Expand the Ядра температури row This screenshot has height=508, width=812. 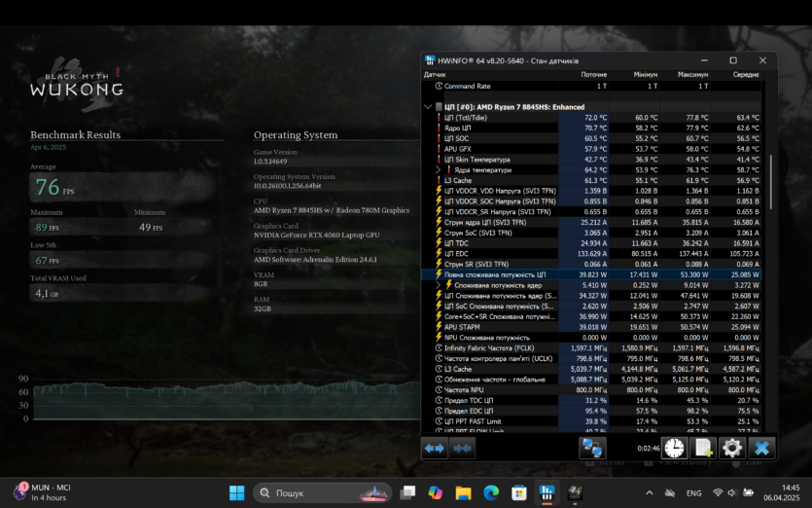click(x=439, y=169)
